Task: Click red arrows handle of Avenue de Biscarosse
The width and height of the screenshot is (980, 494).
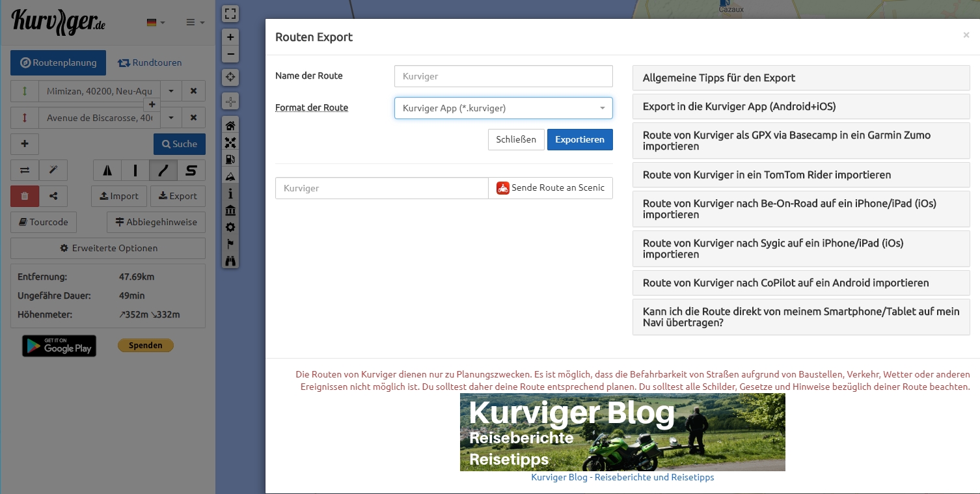Action: (x=25, y=118)
